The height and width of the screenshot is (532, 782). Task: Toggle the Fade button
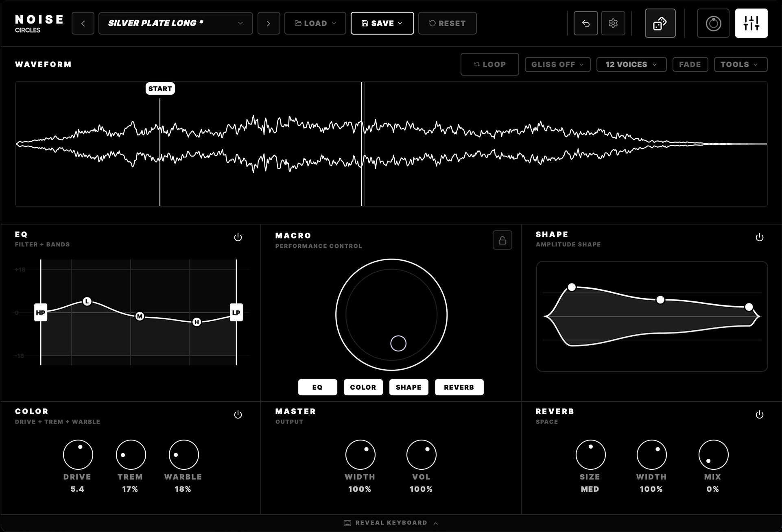[x=690, y=64]
